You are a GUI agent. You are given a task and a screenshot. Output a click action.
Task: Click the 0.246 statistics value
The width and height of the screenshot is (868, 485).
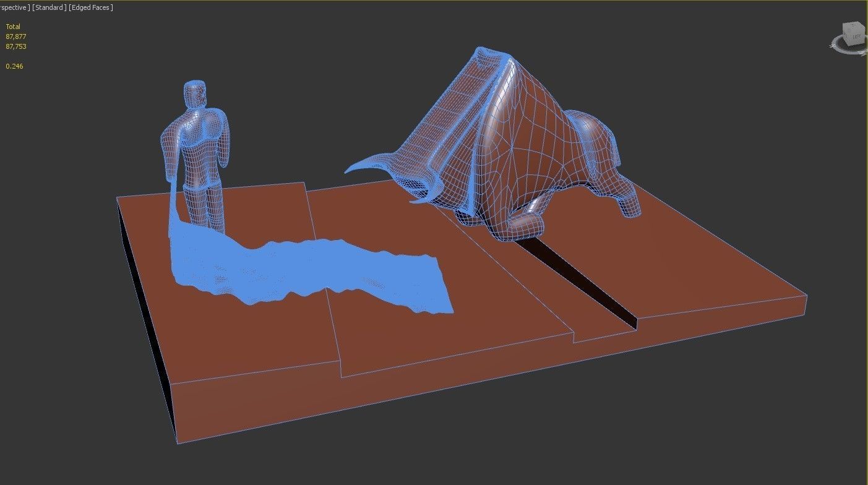[14, 66]
